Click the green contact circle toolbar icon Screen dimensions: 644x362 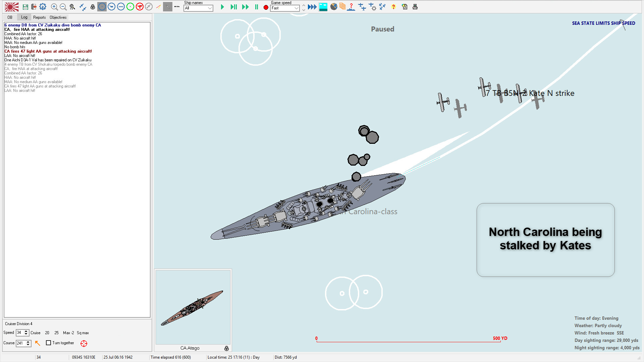[x=130, y=7]
